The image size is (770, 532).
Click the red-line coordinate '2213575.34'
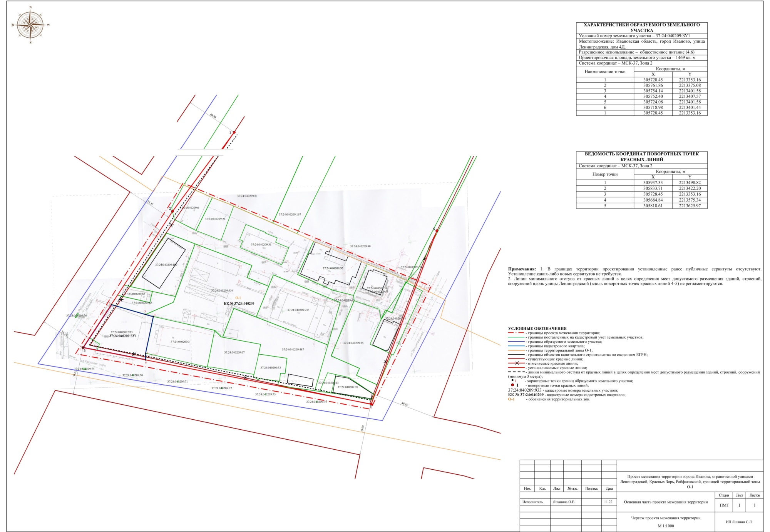click(x=690, y=200)
